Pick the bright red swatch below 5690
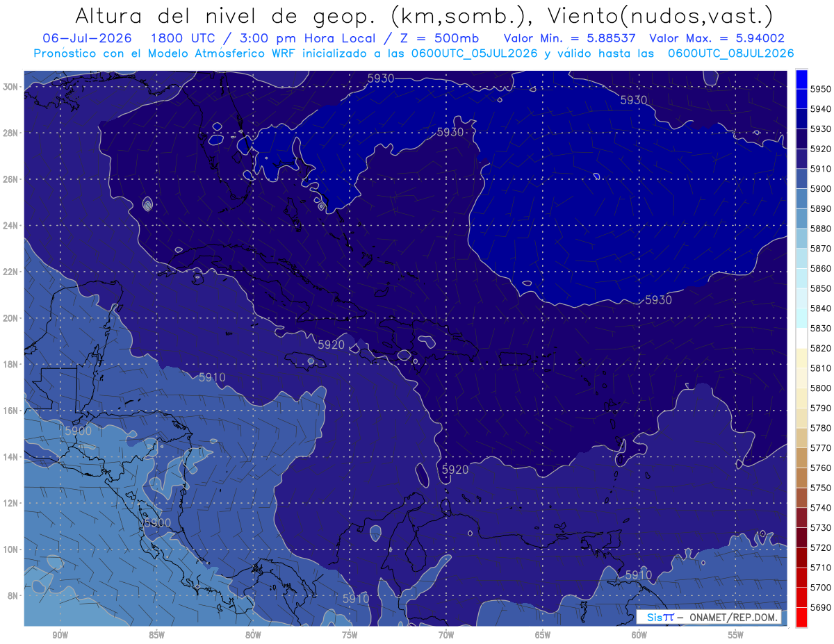The height and width of the screenshot is (644, 834). tap(801, 617)
